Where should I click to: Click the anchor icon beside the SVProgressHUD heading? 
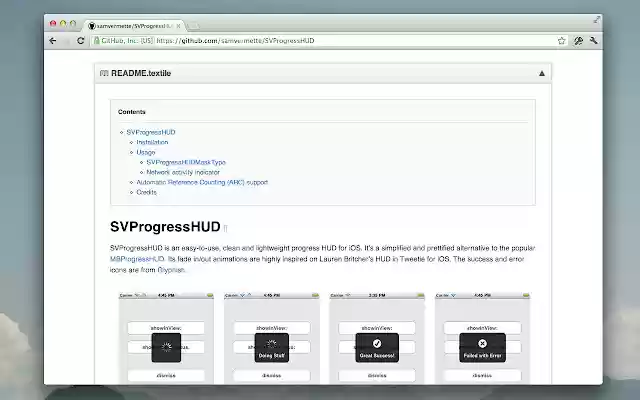[225, 229]
